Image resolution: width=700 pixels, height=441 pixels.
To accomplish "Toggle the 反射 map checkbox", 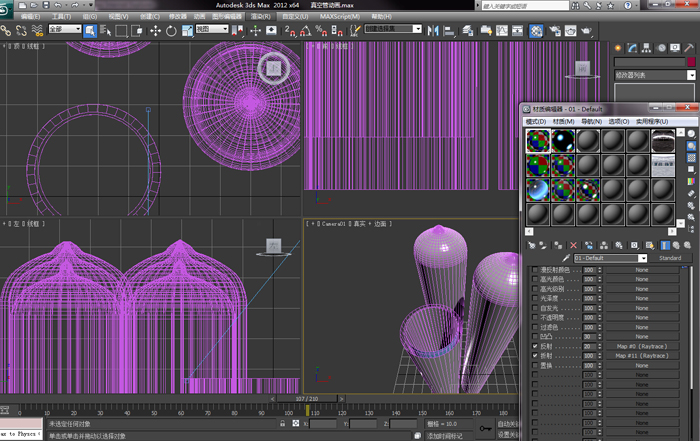I will pyautogui.click(x=535, y=346).
